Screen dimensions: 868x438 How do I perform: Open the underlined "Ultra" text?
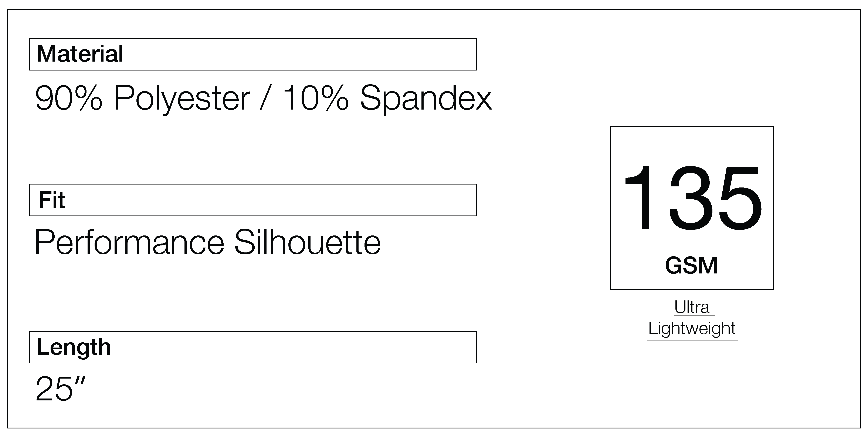tap(692, 307)
